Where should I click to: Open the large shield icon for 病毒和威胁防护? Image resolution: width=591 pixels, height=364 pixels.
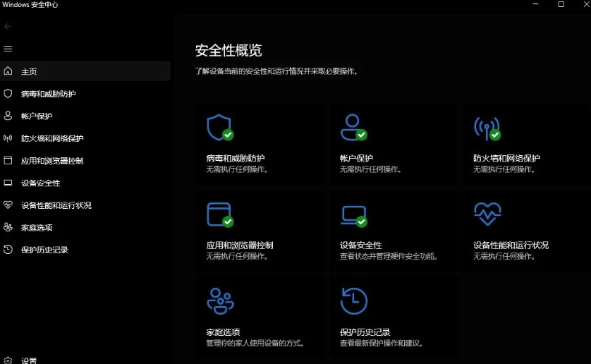click(x=220, y=128)
